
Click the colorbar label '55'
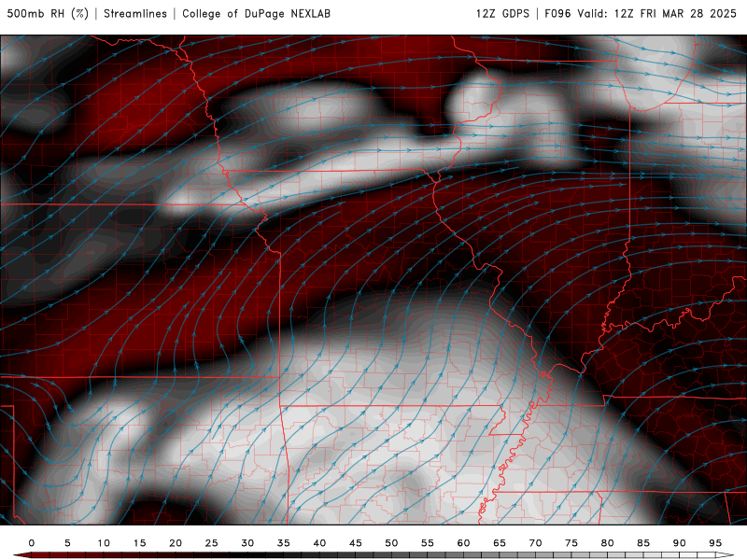(428, 543)
